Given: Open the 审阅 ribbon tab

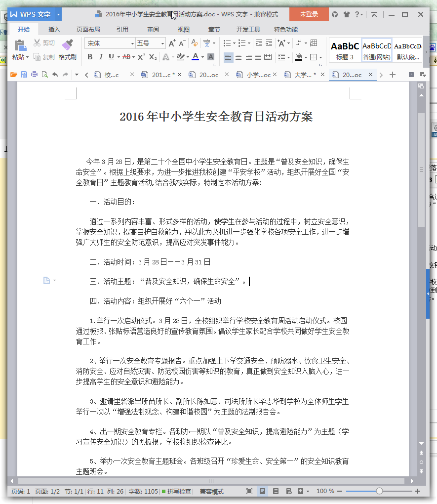Looking at the screenshot, I should click(153, 30).
